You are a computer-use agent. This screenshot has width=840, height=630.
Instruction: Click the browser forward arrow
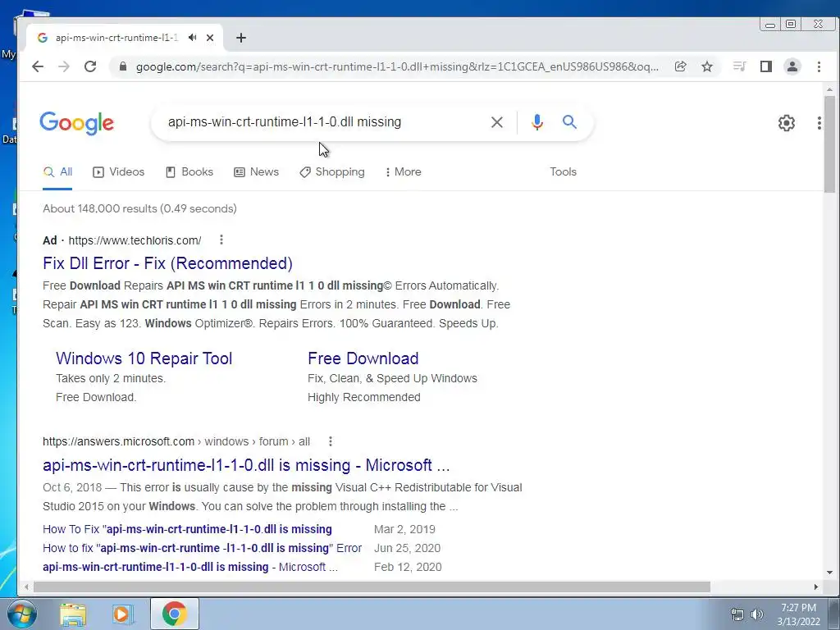coord(64,66)
